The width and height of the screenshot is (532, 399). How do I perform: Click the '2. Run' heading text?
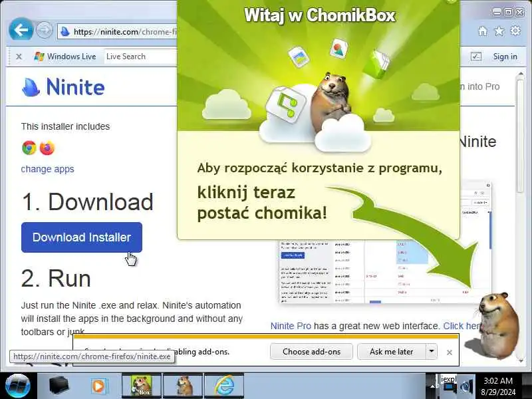coord(56,278)
